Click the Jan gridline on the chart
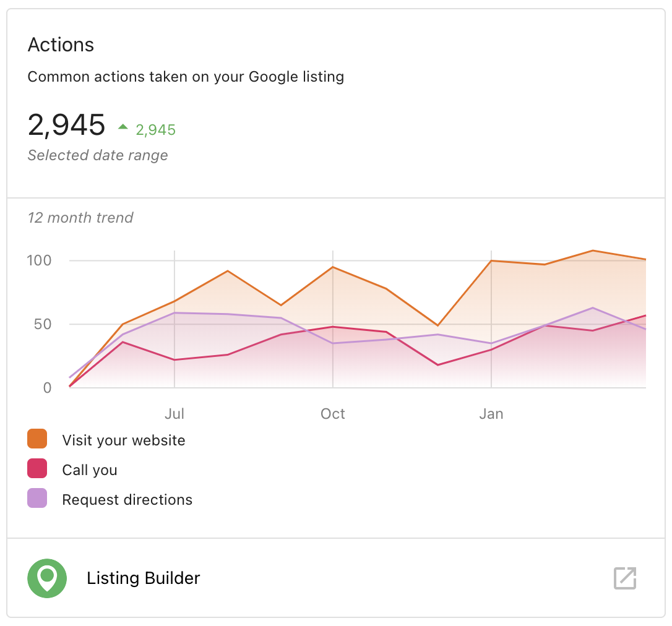This screenshot has width=672, height=626. (491, 322)
